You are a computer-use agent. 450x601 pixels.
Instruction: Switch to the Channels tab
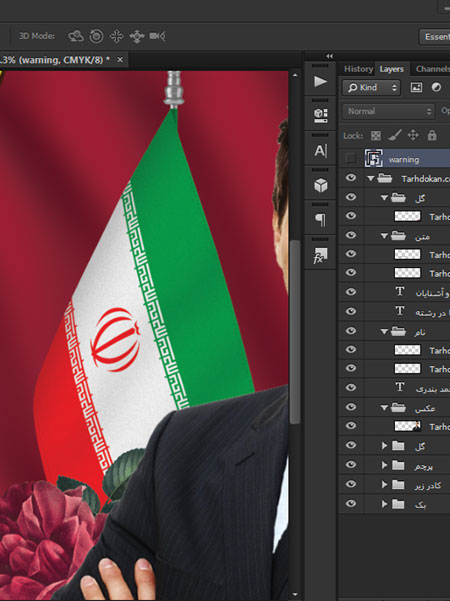pos(432,69)
